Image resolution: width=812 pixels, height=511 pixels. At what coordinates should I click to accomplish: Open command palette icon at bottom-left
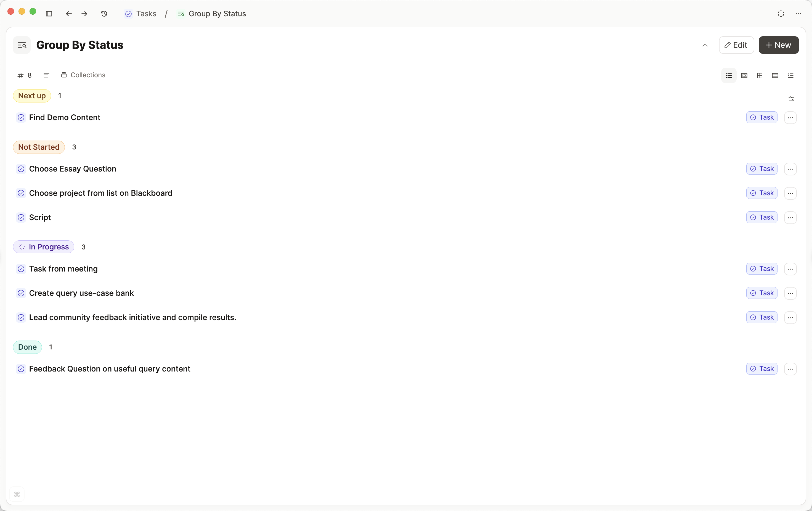17,494
